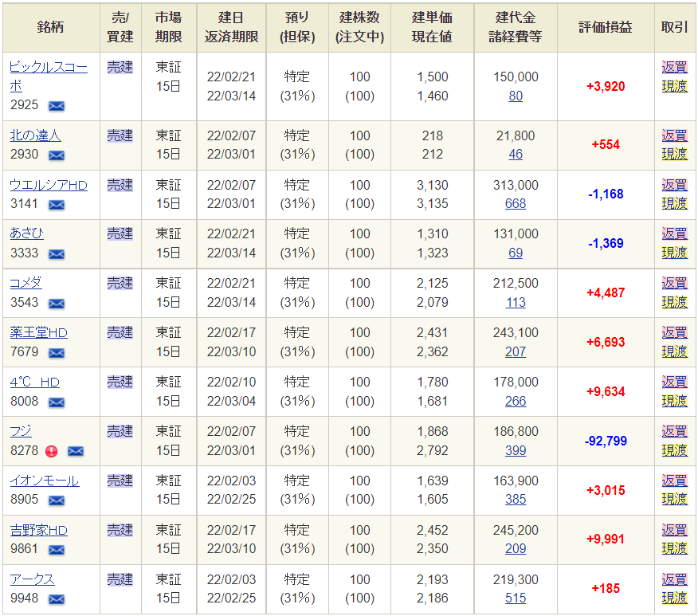Click the envelope icon in the フジ row
This screenshot has width=698, height=616.
[75, 451]
